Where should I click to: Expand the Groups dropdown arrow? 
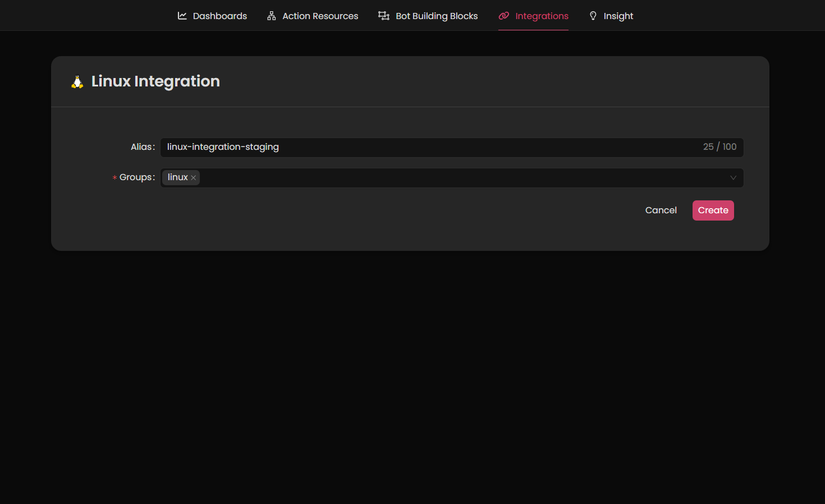733,178
